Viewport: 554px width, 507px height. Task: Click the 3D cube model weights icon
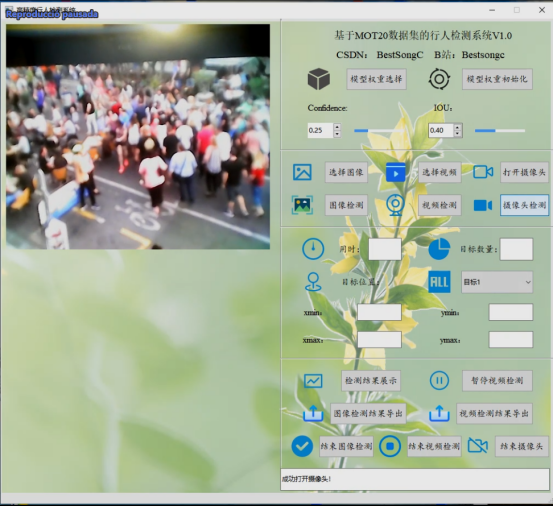point(319,79)
